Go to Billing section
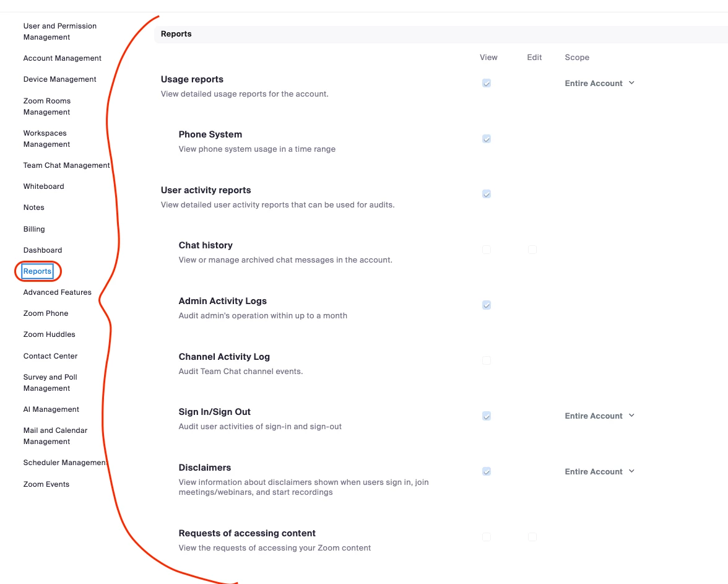This screenshot has width=728, height=584. tap(34, 229)
